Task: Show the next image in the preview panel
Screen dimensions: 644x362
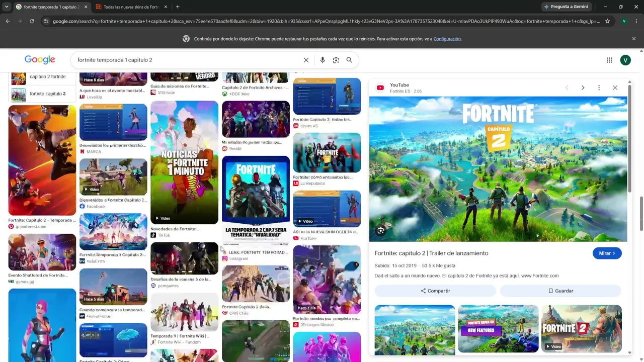Action: [583, 87]
